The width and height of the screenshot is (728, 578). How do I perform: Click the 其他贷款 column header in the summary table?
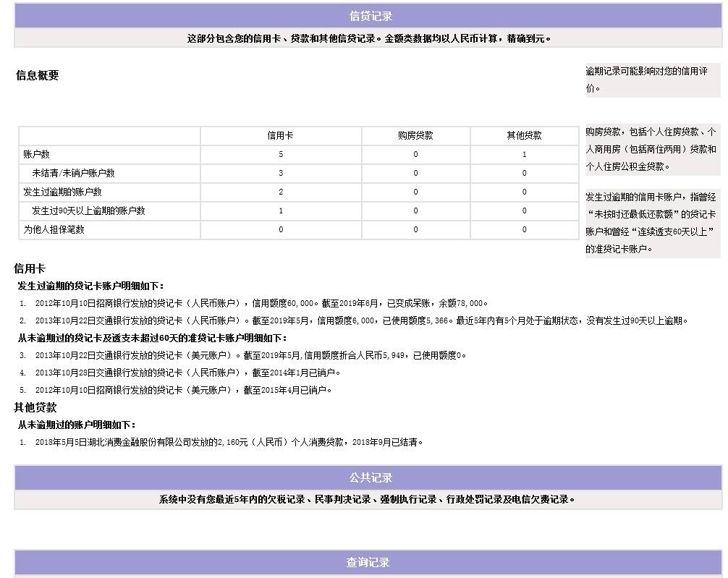click(x=524, y=135)
